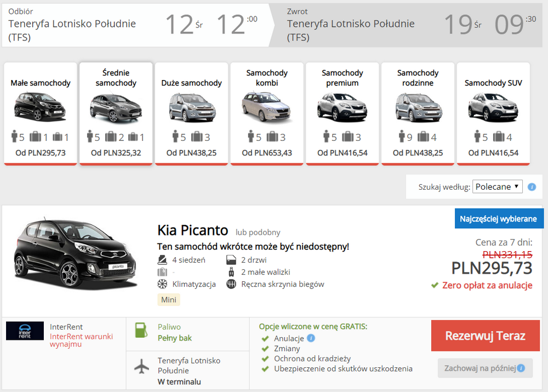
Task: Select the Średnie samochody category card
Action: tap(116, 113)
